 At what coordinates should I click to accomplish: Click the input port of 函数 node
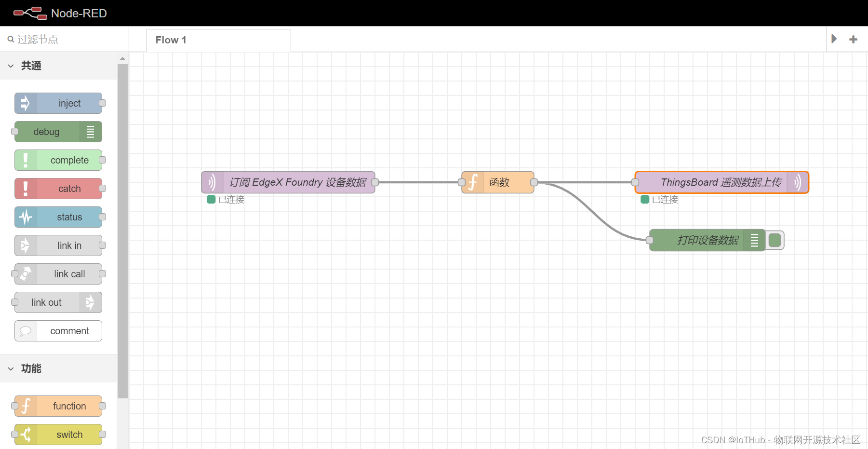(x=462, y=182)
